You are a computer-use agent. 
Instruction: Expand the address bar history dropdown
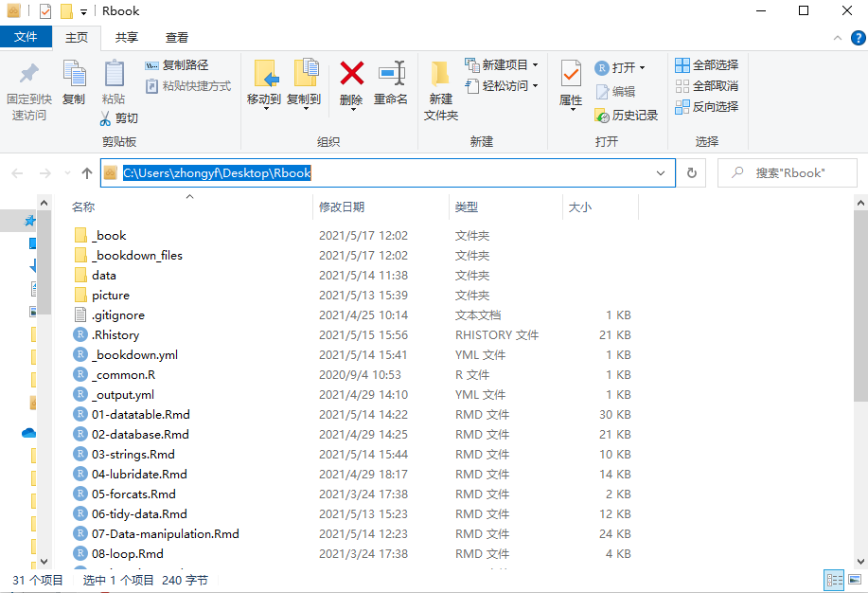click(661, 173)
